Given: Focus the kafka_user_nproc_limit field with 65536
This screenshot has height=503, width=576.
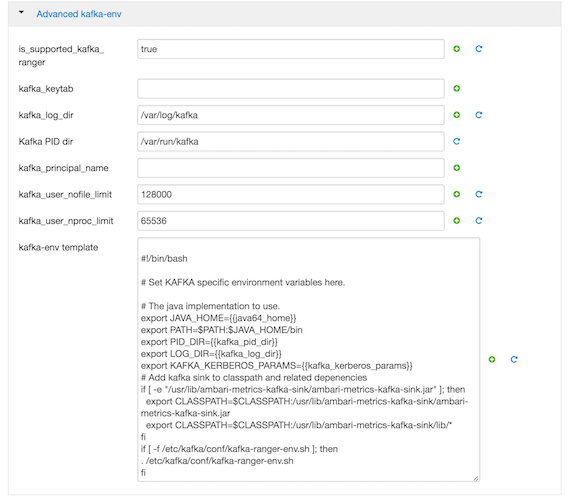Looking at the screenshot, I should click(x=291, y=221).
